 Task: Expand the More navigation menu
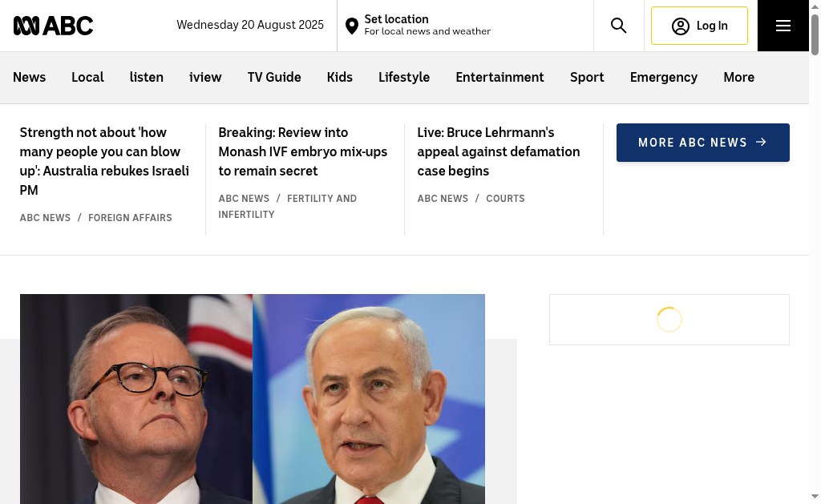tap(738, 78)
